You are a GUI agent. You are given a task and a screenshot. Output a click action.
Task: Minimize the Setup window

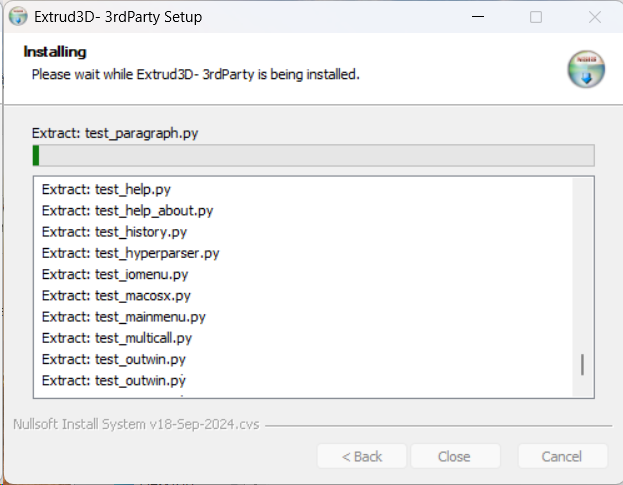click(478, 17)
